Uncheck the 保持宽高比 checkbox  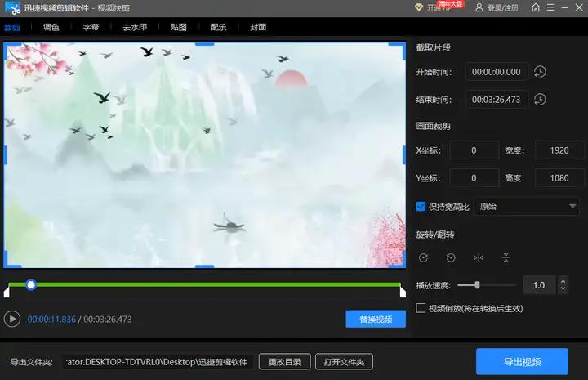(x=421, y=207)
